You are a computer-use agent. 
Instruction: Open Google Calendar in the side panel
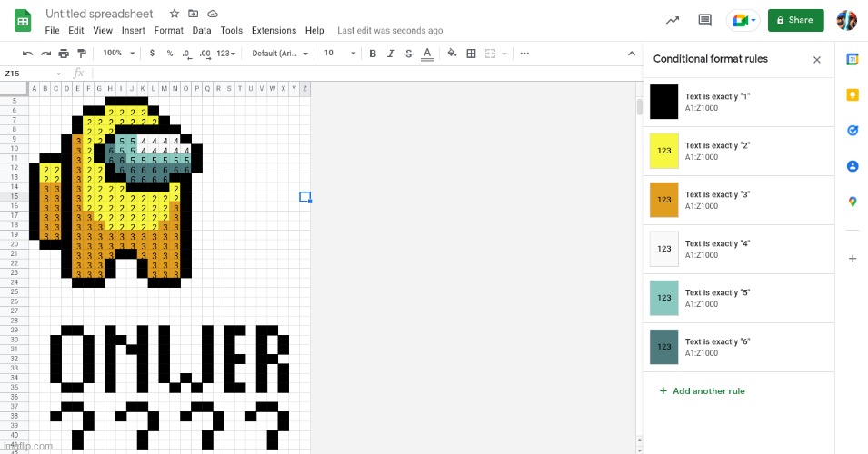point(853,59)
